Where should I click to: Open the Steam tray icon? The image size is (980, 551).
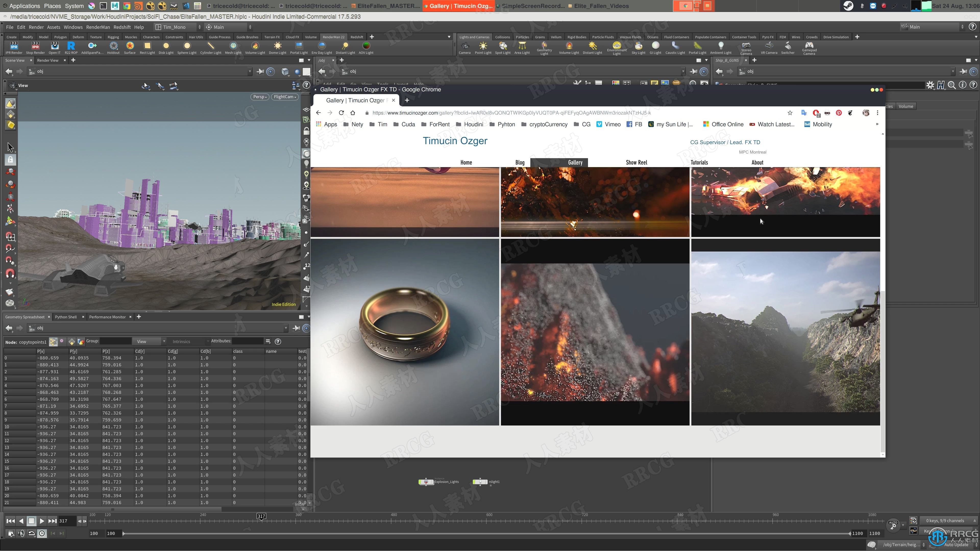point(848,6)
